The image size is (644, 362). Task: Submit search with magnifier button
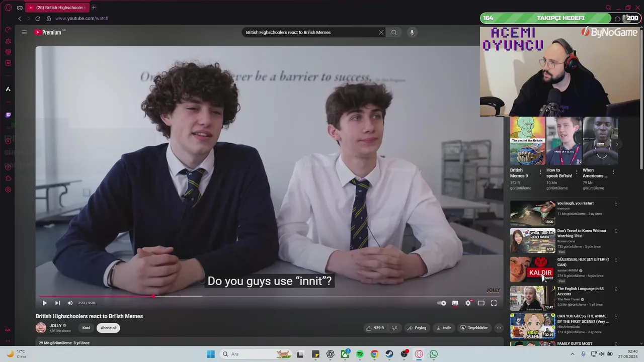click(394, 32)
